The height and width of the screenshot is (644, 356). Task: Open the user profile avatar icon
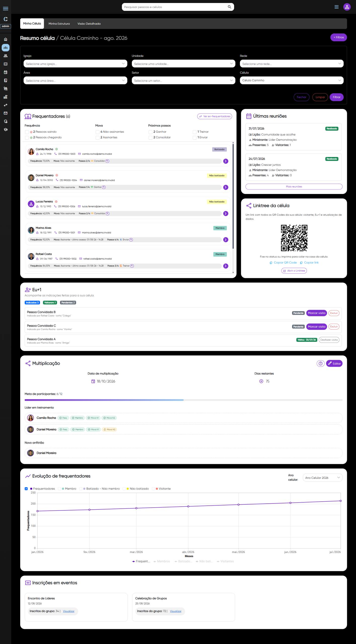pyautogui.click(x=347, y=7)
